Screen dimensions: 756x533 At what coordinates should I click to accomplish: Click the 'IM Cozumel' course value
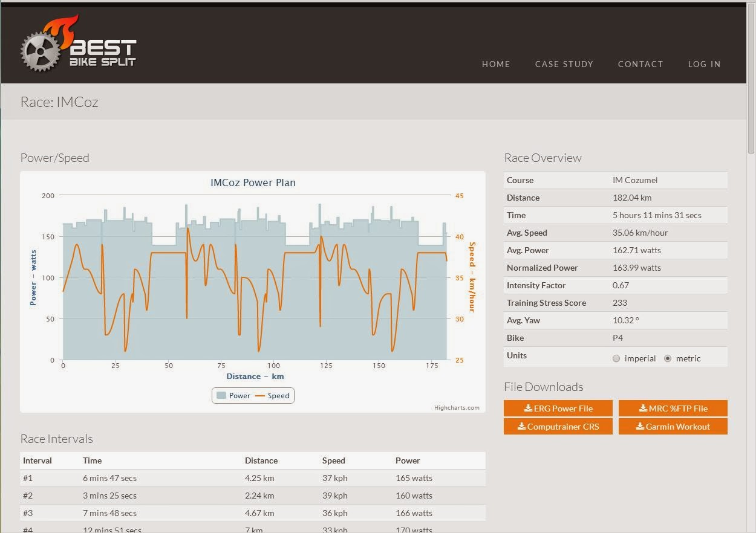635,180
